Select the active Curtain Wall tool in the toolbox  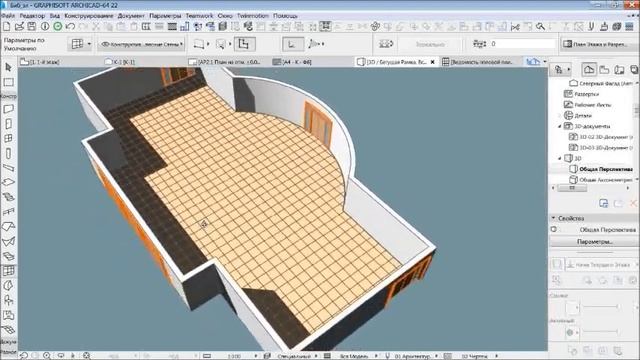pyautogui.click(x=8, y=271)
